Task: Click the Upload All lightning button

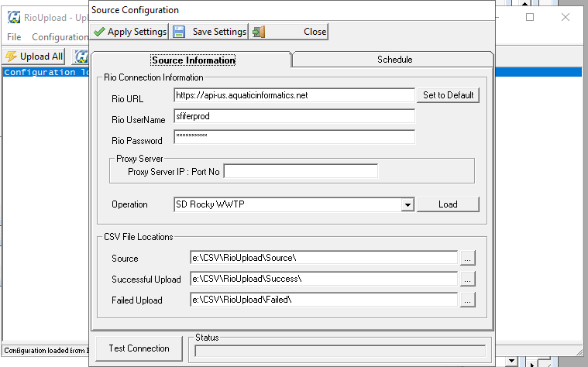Action: tap(34, 57)
